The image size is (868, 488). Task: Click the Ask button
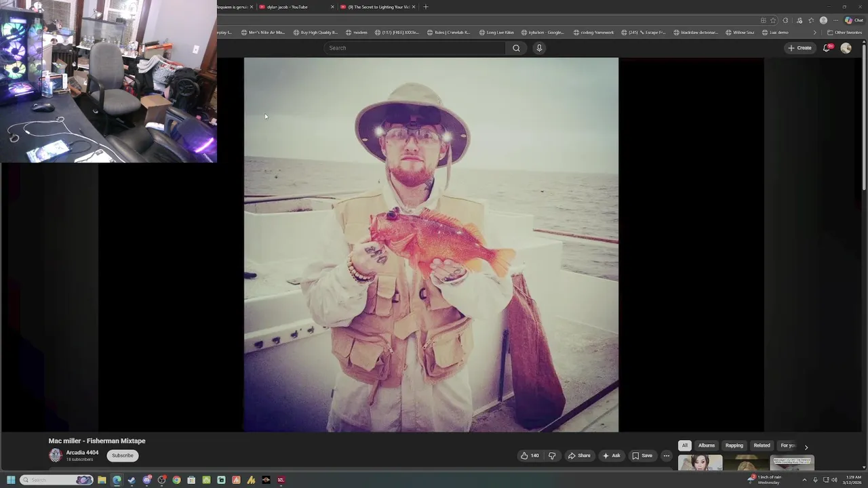point(611,455)
